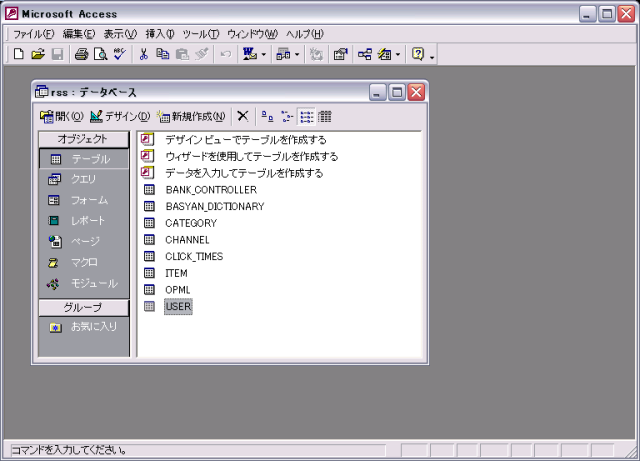This screenshot has height=461, width=640.
Task: Open the Relationships toolbar icon
Action: (x=364, y=54)
